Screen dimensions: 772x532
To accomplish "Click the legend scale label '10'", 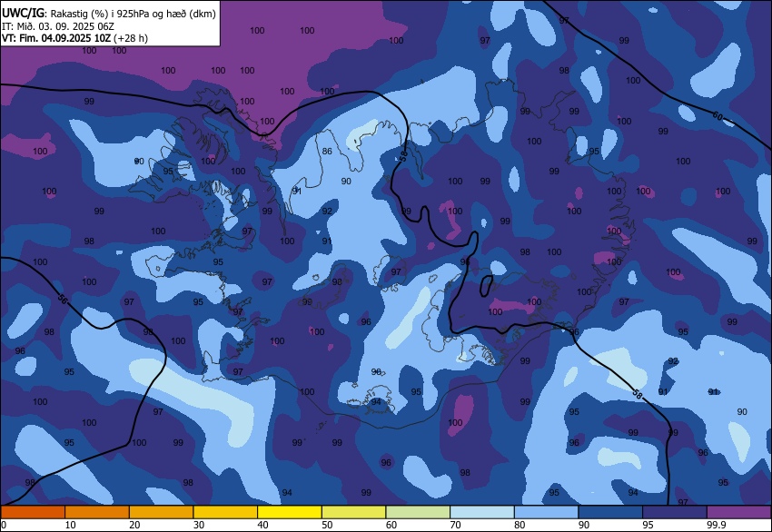I will tap(71, 525).
